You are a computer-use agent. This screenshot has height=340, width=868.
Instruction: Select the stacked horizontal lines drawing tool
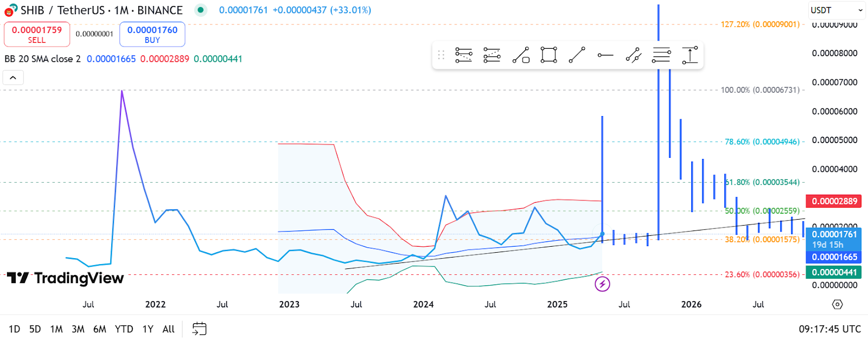point(661,55)
